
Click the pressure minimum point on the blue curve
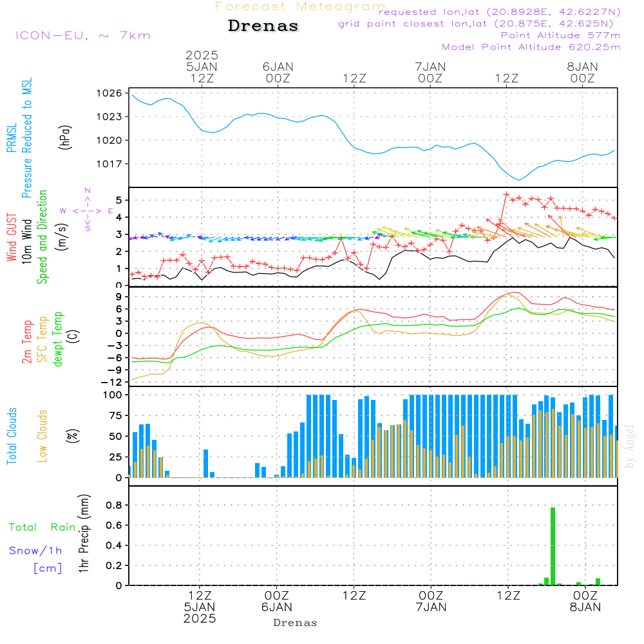pyautogui.click(x=519, y=180)
